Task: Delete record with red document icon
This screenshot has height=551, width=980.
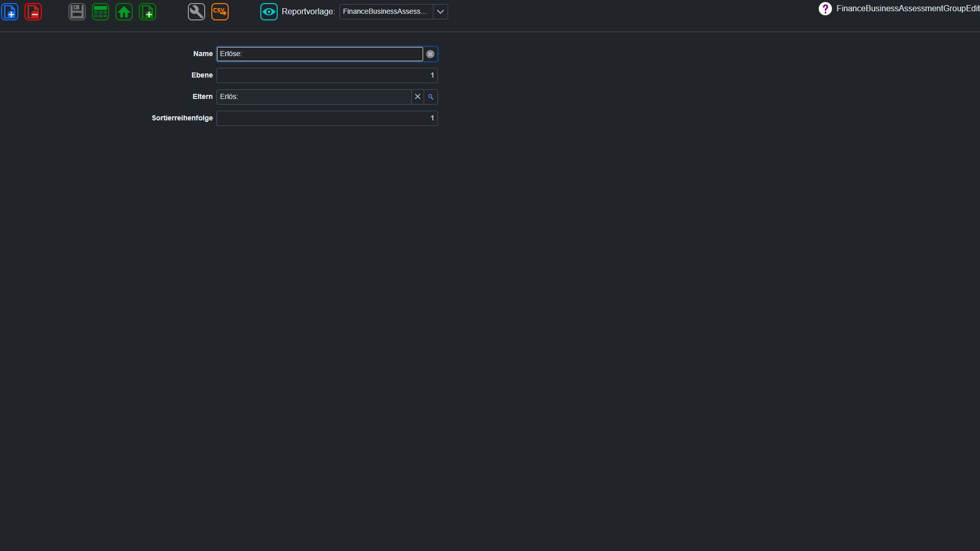Action: point(33,12)
